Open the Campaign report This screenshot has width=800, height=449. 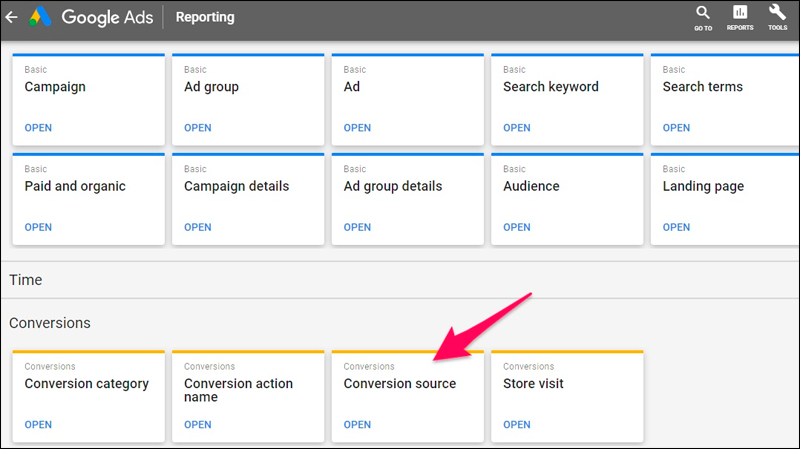pyautogui.click(x=38, y=128)
